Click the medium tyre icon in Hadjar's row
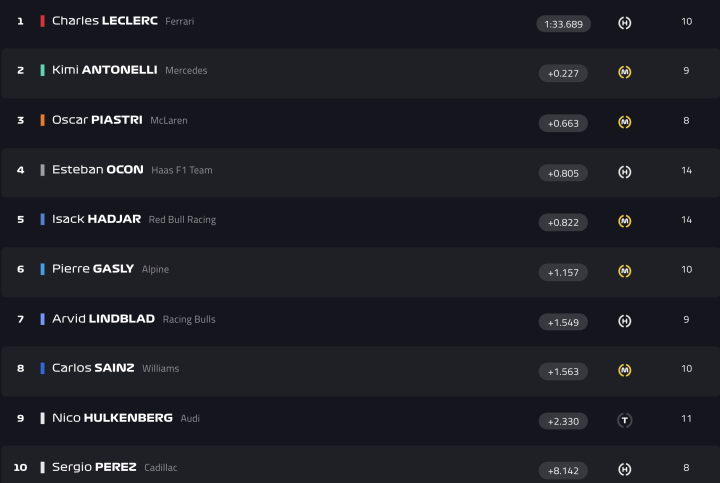 click(x=625, y=221)
